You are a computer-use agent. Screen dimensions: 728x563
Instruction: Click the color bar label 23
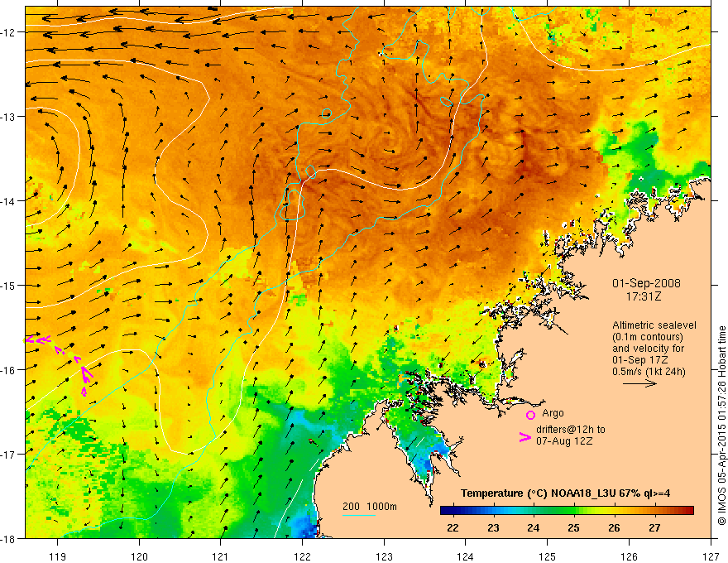pos(493,527)
